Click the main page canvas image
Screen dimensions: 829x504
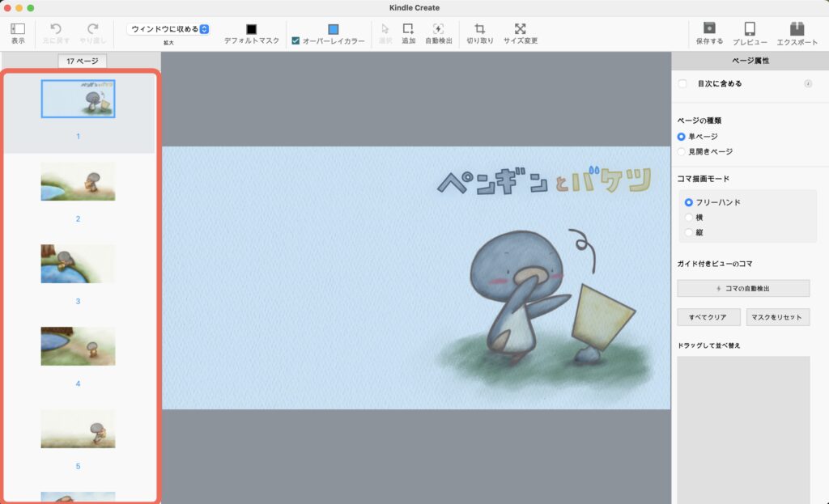416,277
